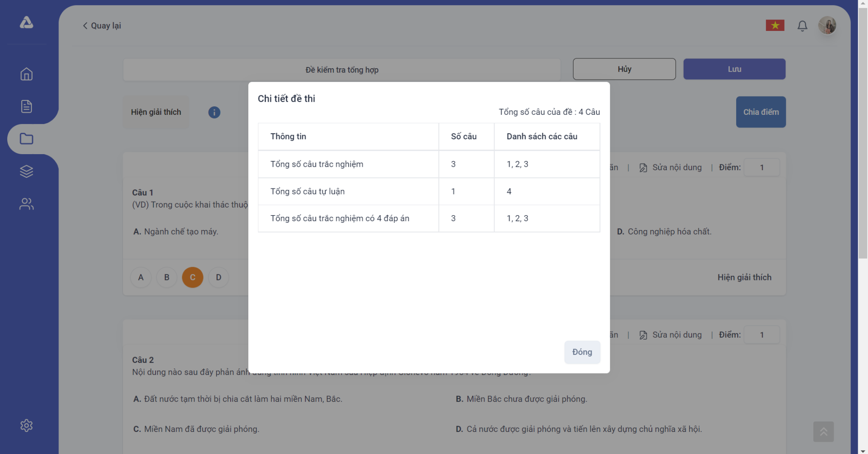
Task: Click the blue info icon
Action: [x=214, y=112]
